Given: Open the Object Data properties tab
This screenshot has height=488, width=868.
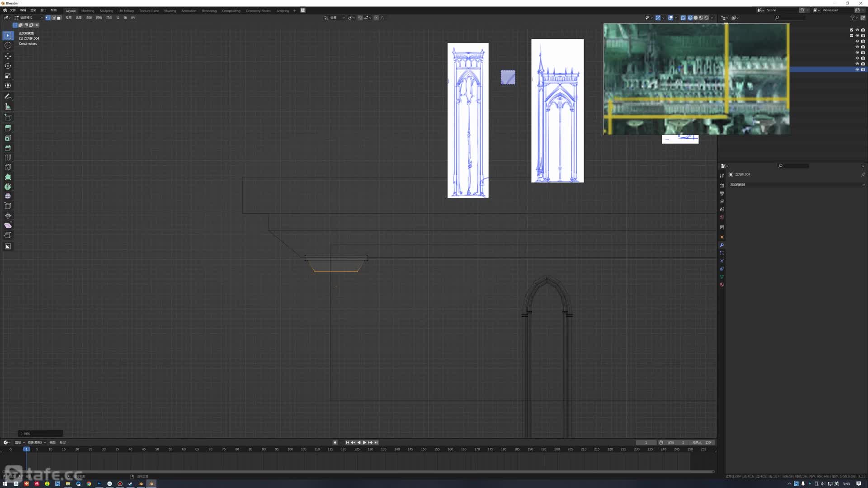Looking at the screenshot, I should click(722, 277).
